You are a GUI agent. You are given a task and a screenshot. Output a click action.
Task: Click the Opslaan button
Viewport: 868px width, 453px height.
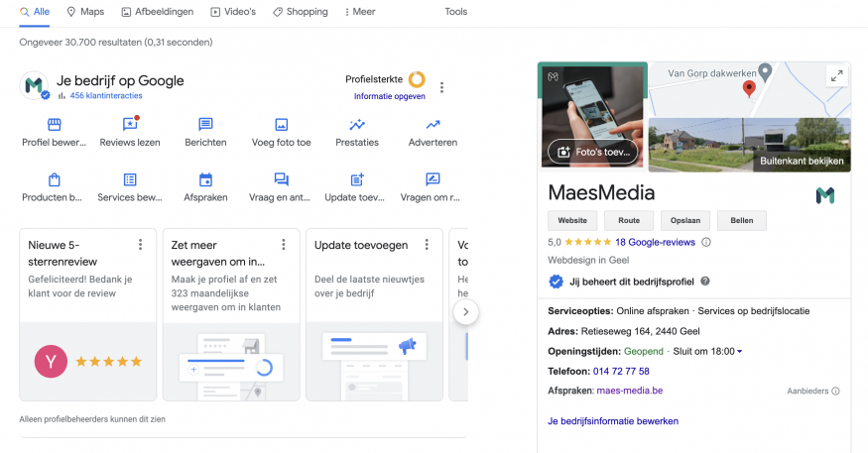pos(685,220)
